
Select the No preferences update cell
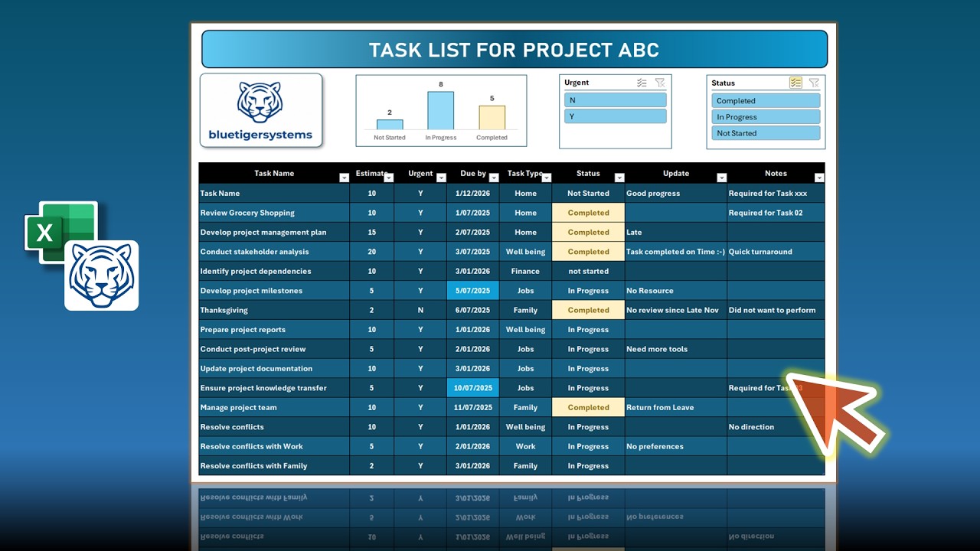pos(676,446)
